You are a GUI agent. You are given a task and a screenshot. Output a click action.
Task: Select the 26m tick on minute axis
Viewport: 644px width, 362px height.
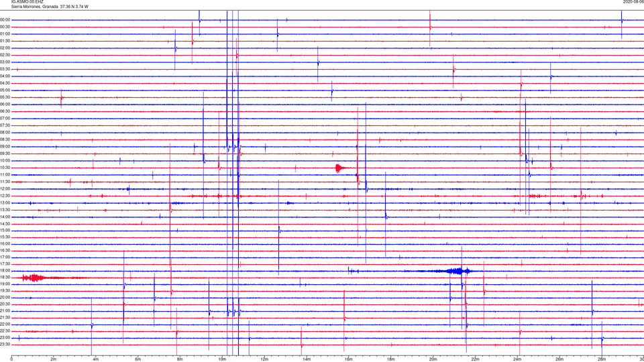(x=559, y=359)
